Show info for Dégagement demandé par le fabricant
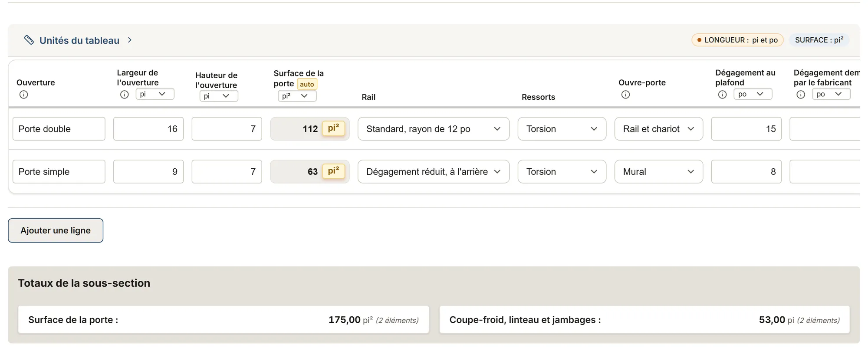Screen dimensions: 868x351 point(801,95)
